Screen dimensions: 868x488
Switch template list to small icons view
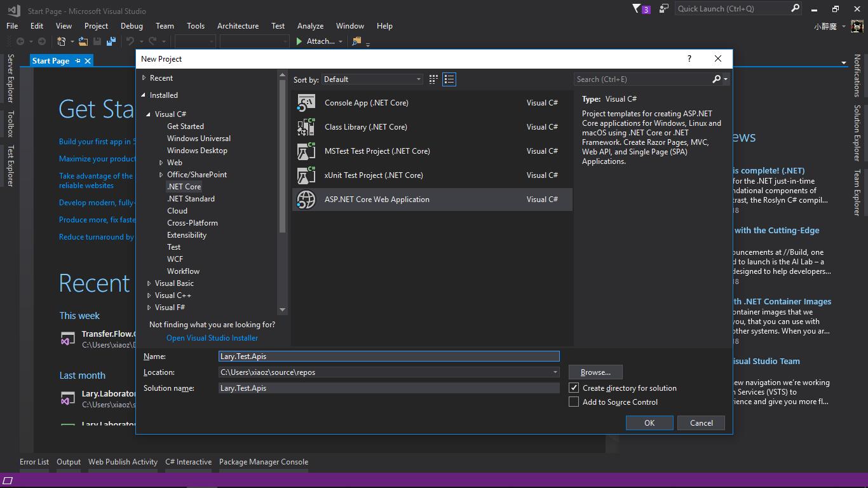pyautogui.click(x=449, y=79)
